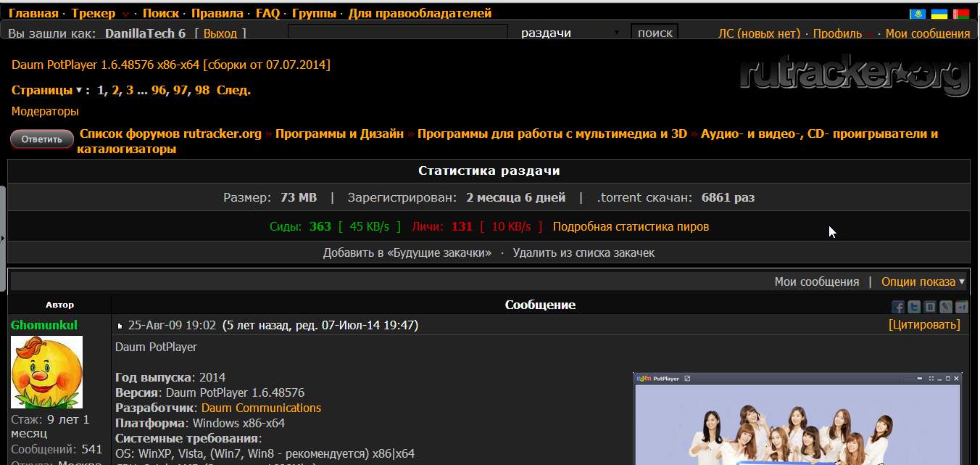
Task: Click the left edge sidebar handle
Action: click(3, 237)
